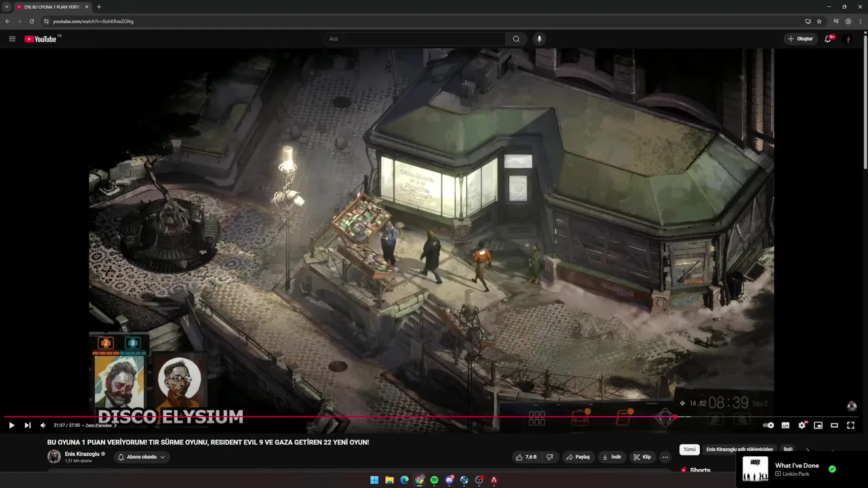Click the install app icon in address bar
The image size is (868, 488).
pos(808,21)
